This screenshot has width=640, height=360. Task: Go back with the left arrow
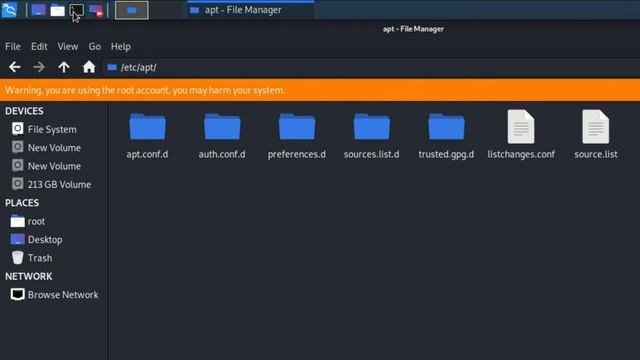(x=15, y=67)
